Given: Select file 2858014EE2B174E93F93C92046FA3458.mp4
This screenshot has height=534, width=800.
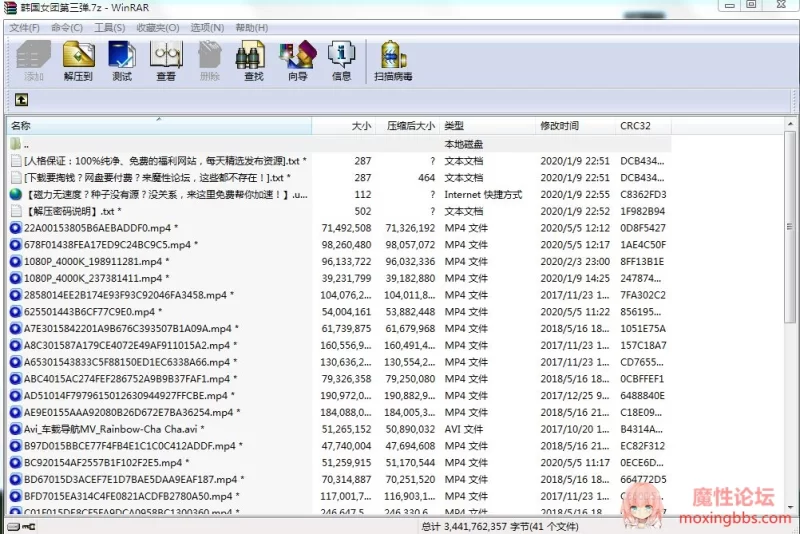Looking at the screenshot, I should [129, 295].
